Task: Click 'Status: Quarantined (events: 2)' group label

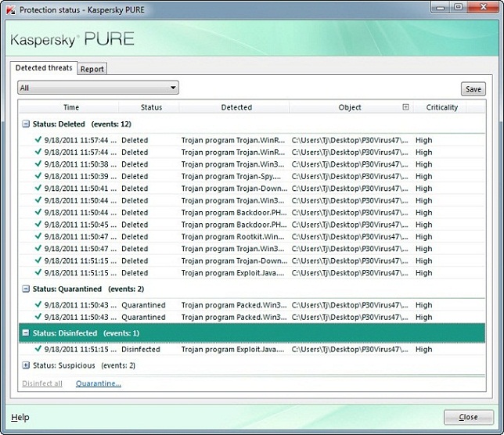Action: [x=88, y=289]
